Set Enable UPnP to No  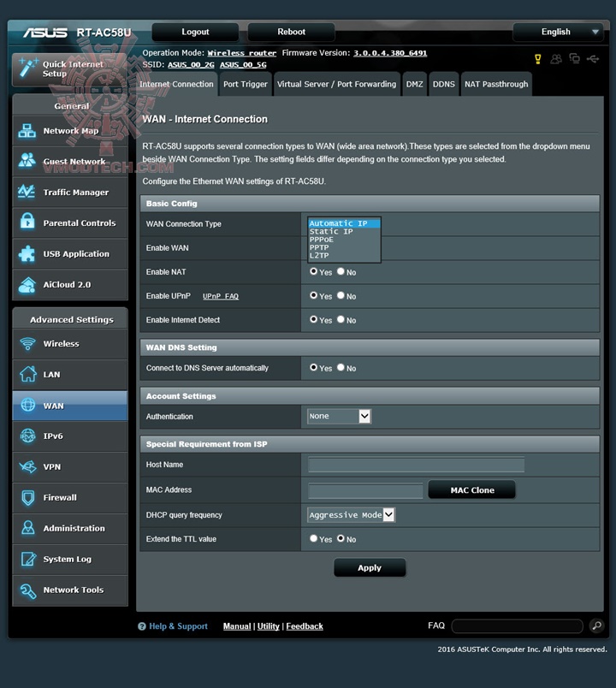(341, 296)
